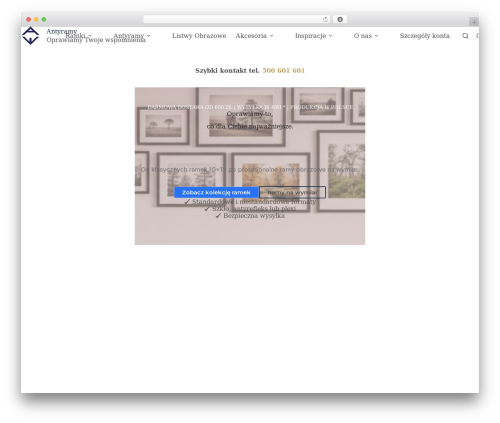Image resolution: width=500 pixels, height=423 pixels.
Task: Open the Akcesoria menu item
Action: 251,36
